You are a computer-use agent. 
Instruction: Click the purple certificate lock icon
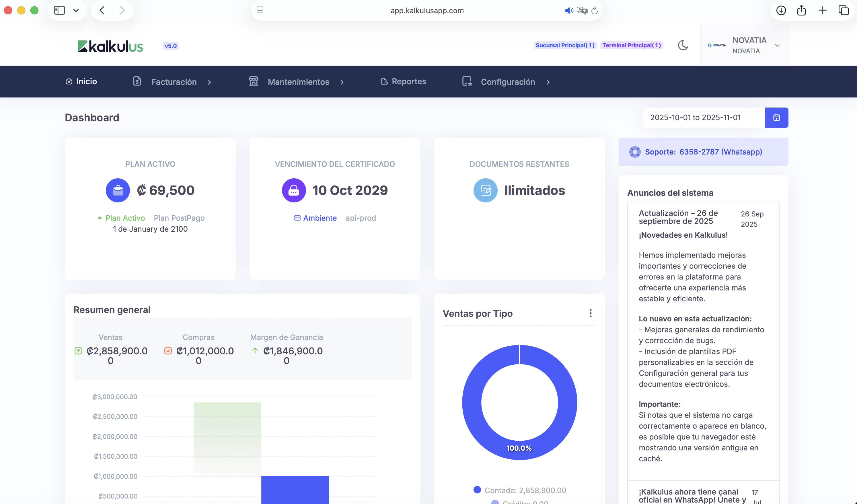click(x=293, y=190)
